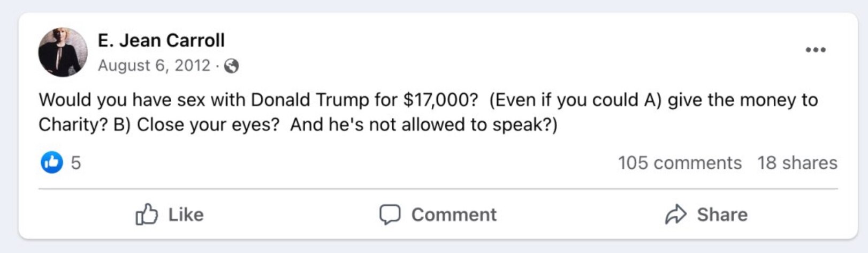The image size is (868, 253).
Task: Click the curved arrow Share icon
Action: click(x=675, y=214)
